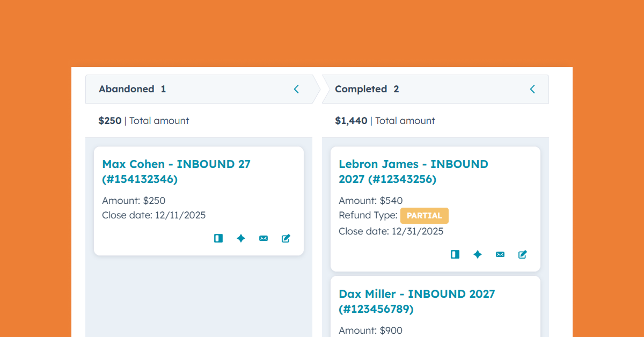Collapse the Abandoned column
644x337 pixels.
(x=296, y=89)
